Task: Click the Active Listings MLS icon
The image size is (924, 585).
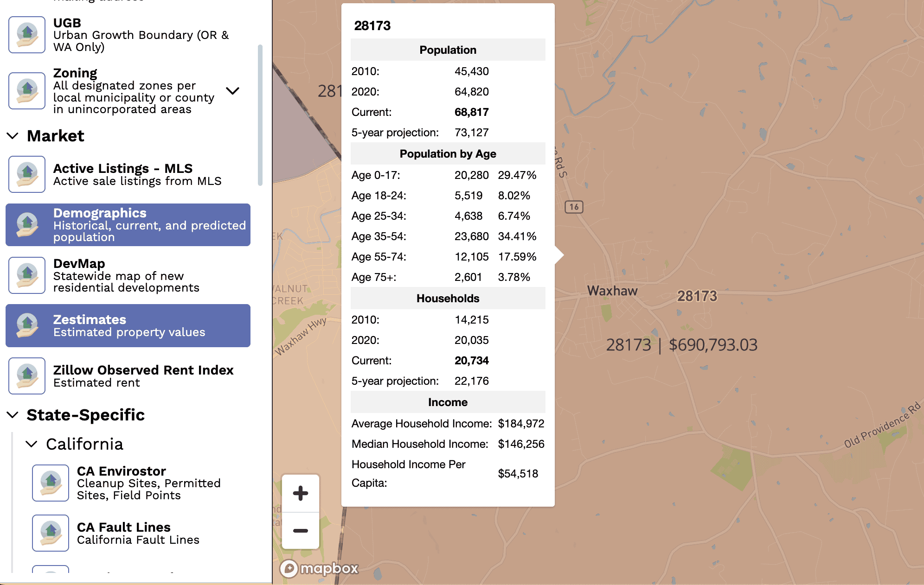Action: coord(27,174)
